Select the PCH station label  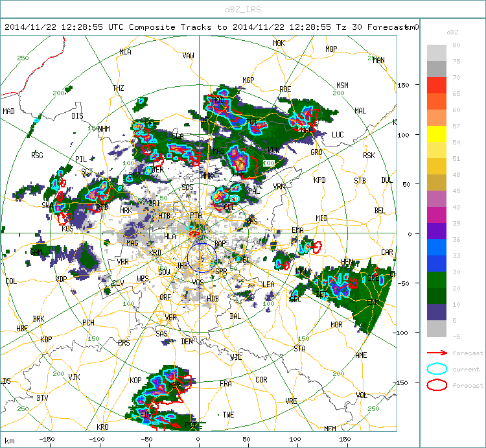[x=88, y=322]
